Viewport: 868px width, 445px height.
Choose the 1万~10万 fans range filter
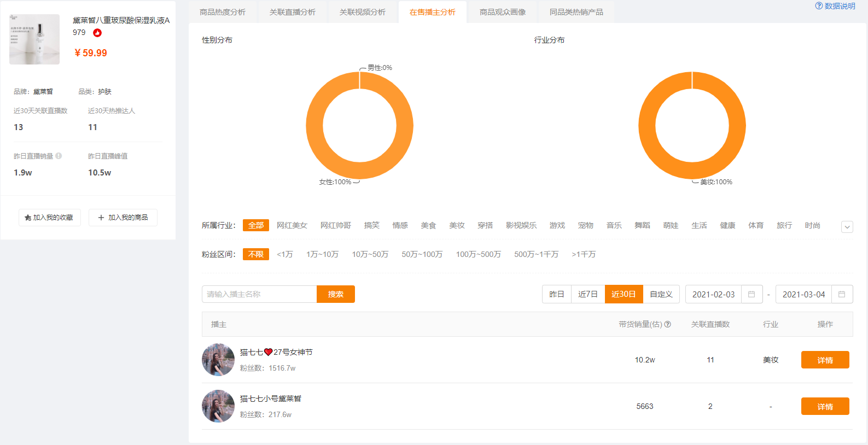click(x=322, y=254)
